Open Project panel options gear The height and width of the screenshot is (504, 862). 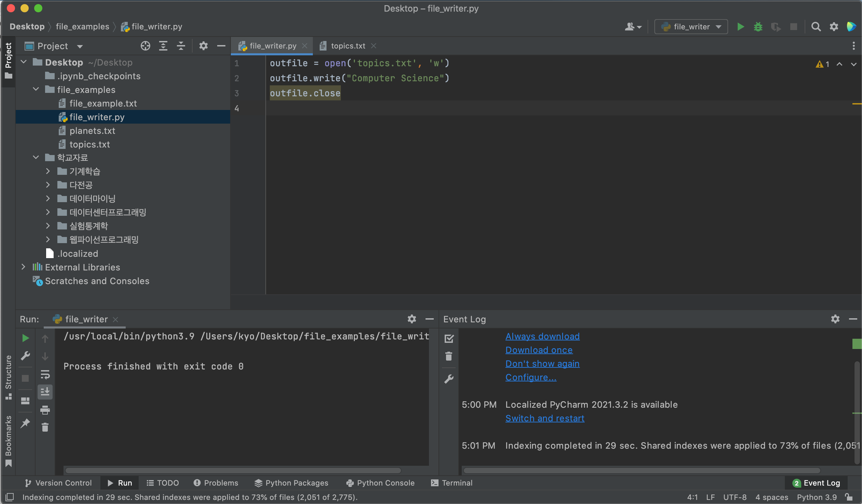[x=204, y=46]
